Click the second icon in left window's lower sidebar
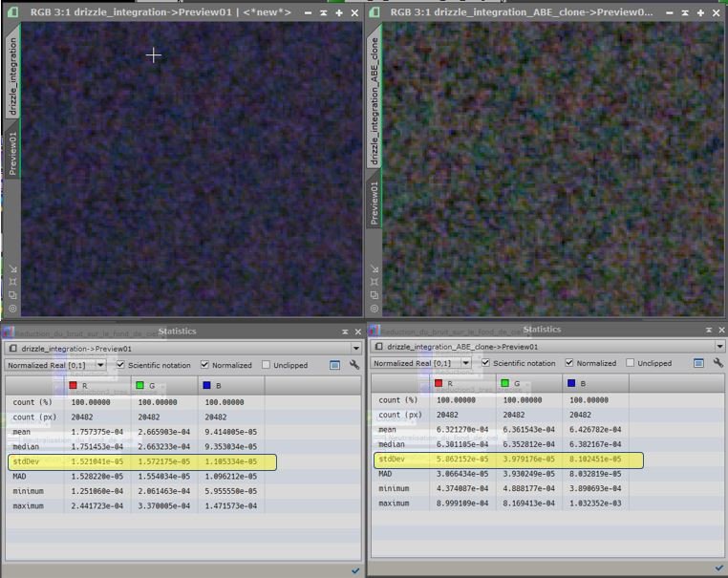Screen dimensions: 728x578 pos(13,282)
